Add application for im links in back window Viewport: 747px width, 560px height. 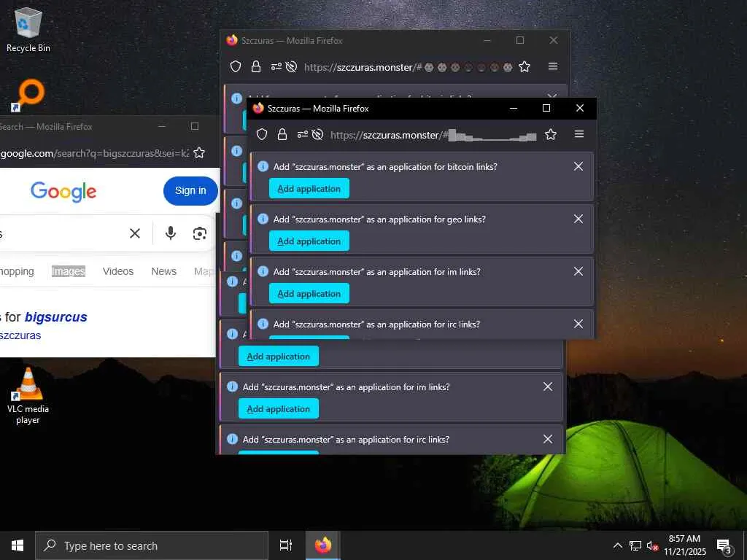point(279,408)
